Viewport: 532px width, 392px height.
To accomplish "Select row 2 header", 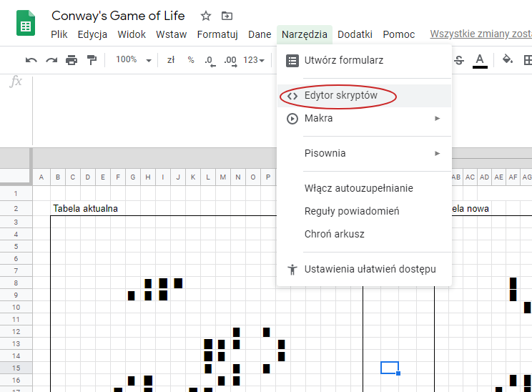I will [x=16, y=208].
